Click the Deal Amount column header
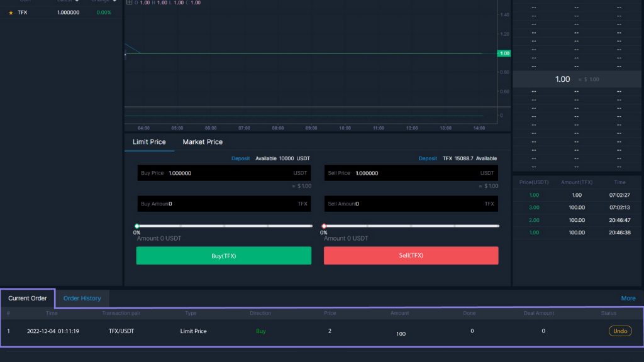The height and width of the screenshot is (362, 644). point(539,313)
